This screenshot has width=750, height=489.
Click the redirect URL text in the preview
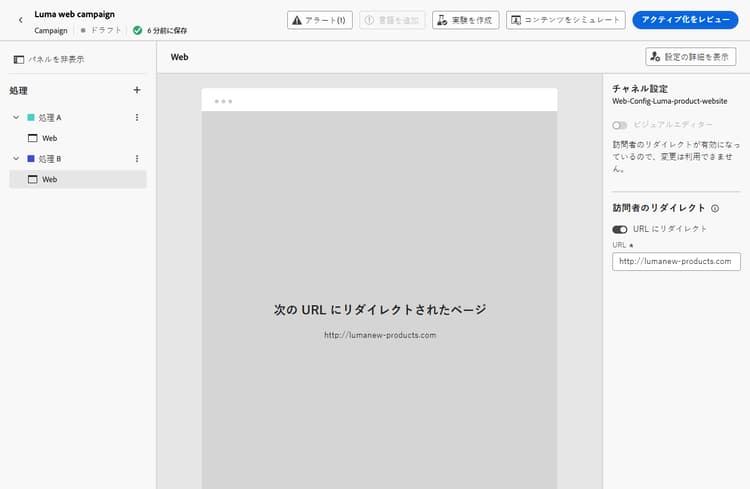tap(380, 335)
